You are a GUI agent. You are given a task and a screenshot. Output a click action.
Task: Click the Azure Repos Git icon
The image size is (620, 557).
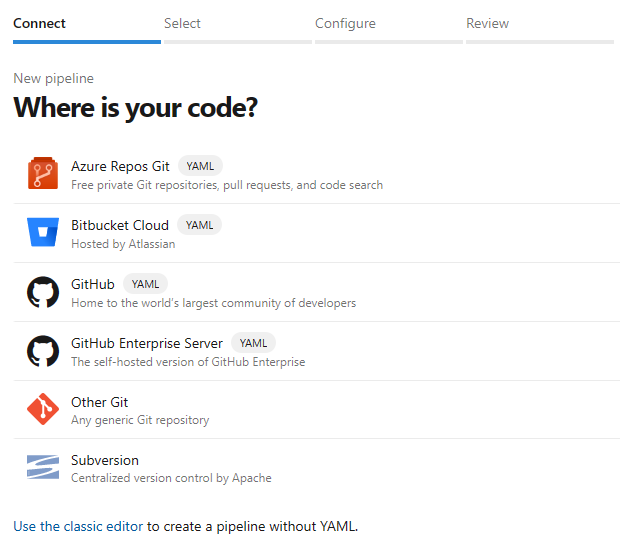[x=43, y=174]
